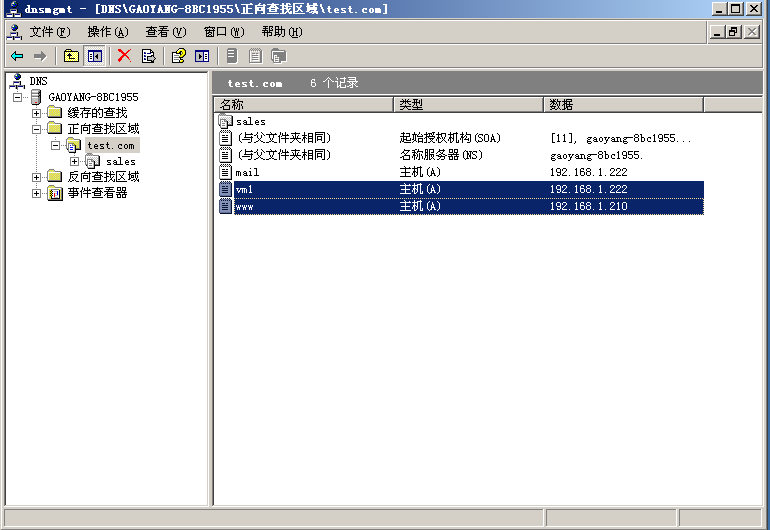Click the mail record document icon
The height and width of the screenshot is (530, 770).
coord(225,172)
